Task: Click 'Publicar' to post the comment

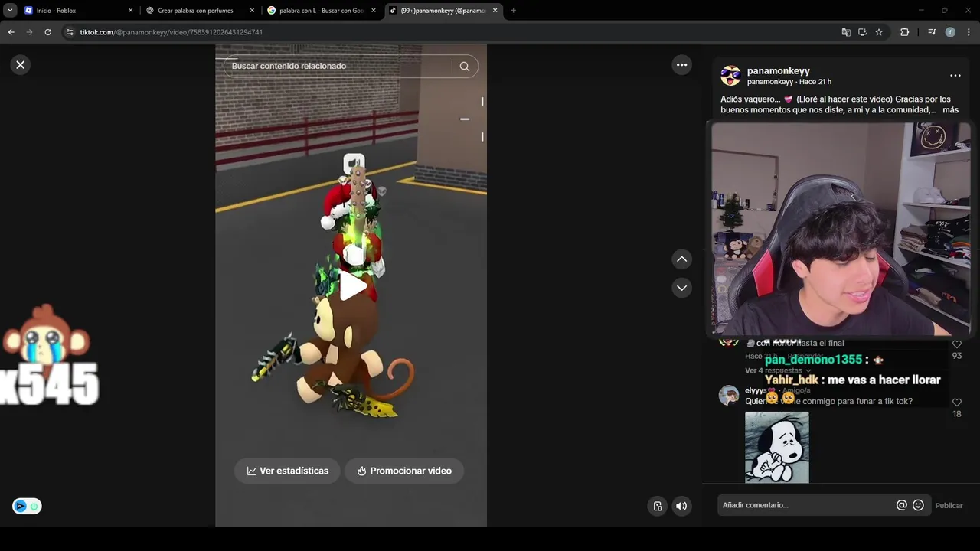Action: point(949,505)
